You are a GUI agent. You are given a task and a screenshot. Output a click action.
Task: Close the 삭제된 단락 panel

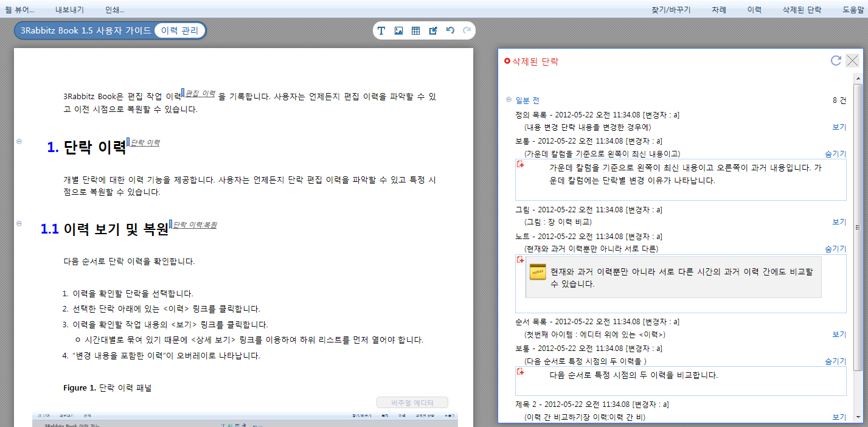853,60
